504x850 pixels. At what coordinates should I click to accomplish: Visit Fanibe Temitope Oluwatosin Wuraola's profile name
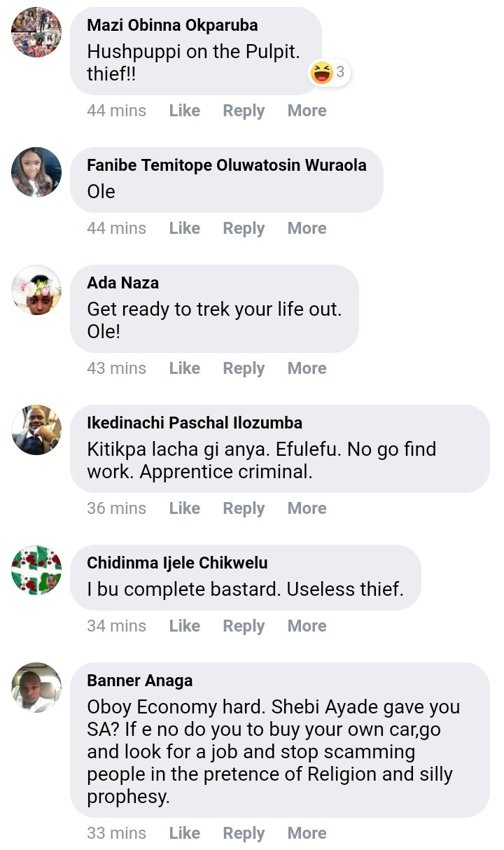coord(226,165)
